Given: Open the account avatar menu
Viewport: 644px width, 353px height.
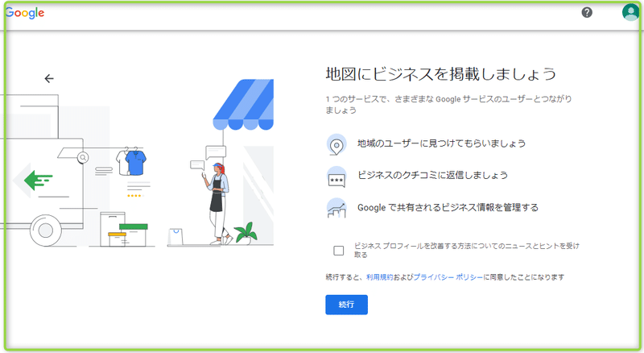Looking at the screenshot, I should 630,12.
